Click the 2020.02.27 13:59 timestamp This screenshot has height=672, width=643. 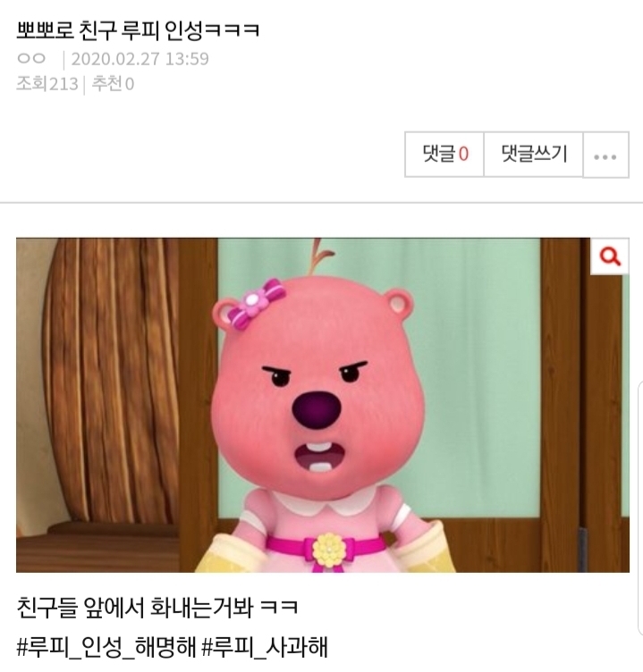(140, 59)
